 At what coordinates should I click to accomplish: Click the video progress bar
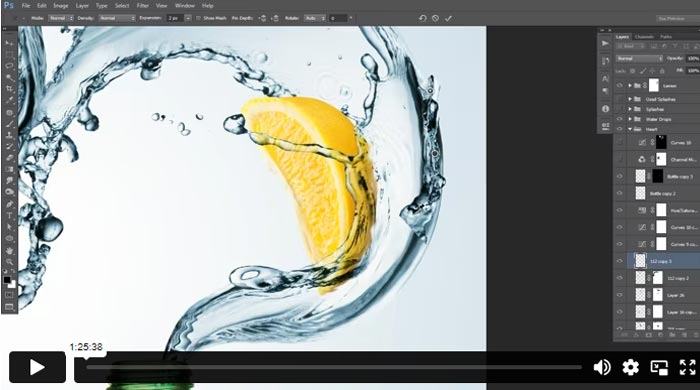334,367
